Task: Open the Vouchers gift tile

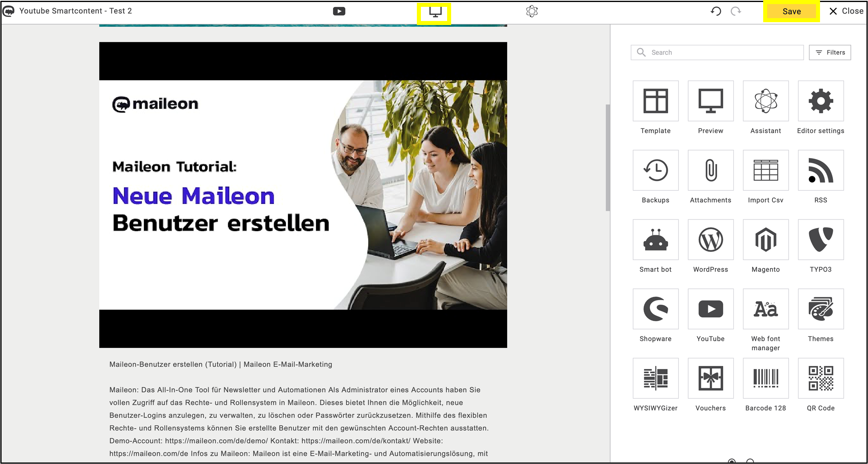Action: 710,378
